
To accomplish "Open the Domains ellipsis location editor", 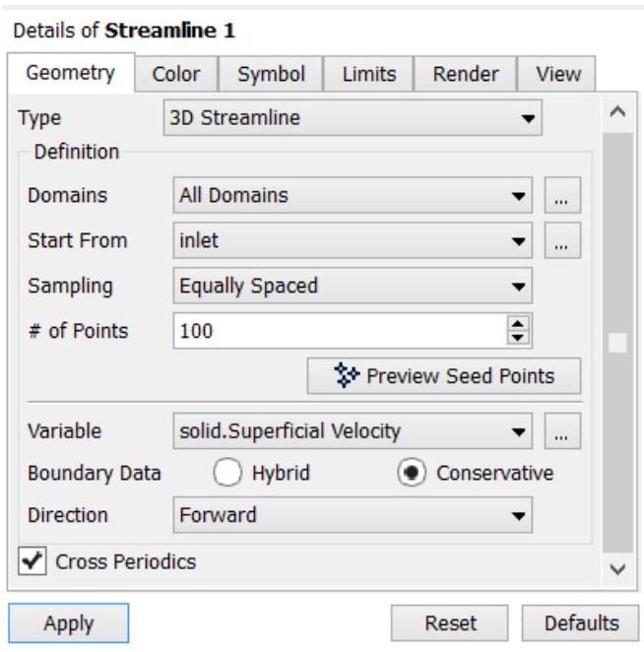I will [x=562, y=195].
